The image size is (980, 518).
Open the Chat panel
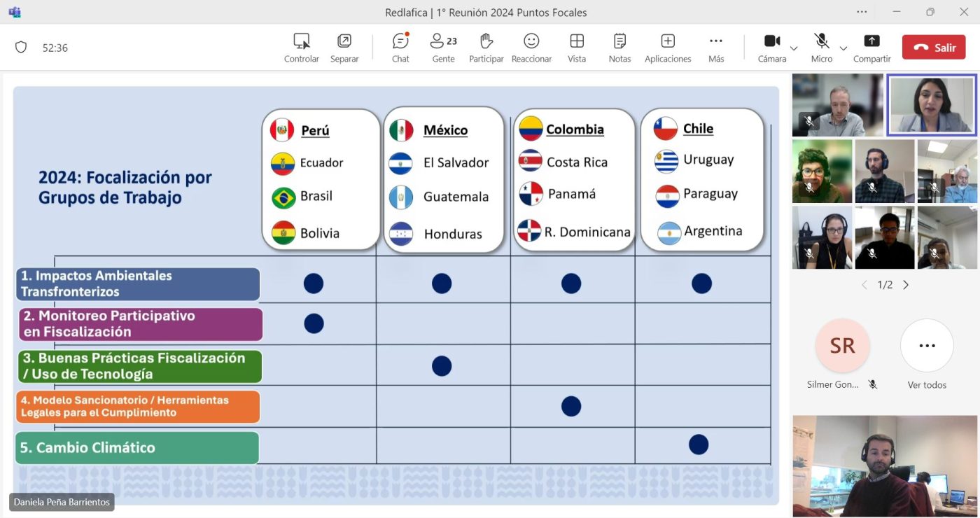coord(400,48)
